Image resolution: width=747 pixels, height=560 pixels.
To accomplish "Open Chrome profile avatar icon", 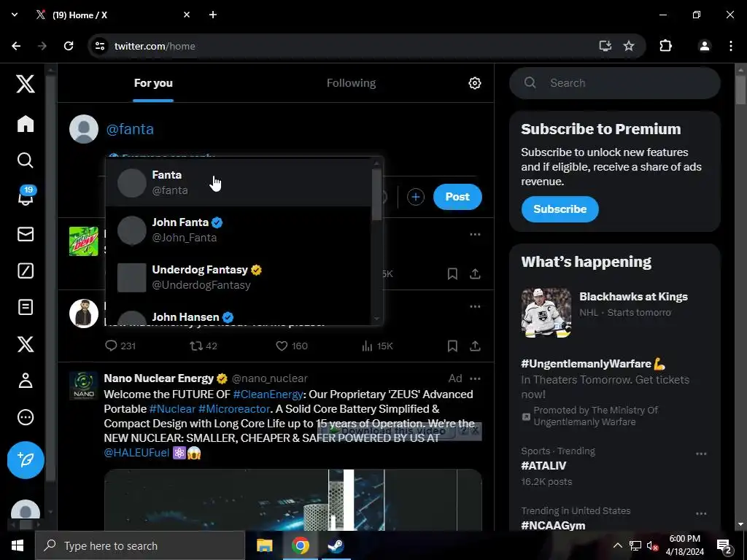I will click(x=704, y=46).
